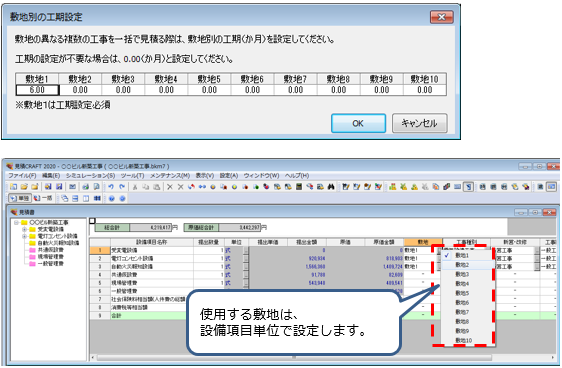This screenshot has height=368, width=562.
Task: Click the New file toolbar icon
Action: pos(14,187)
